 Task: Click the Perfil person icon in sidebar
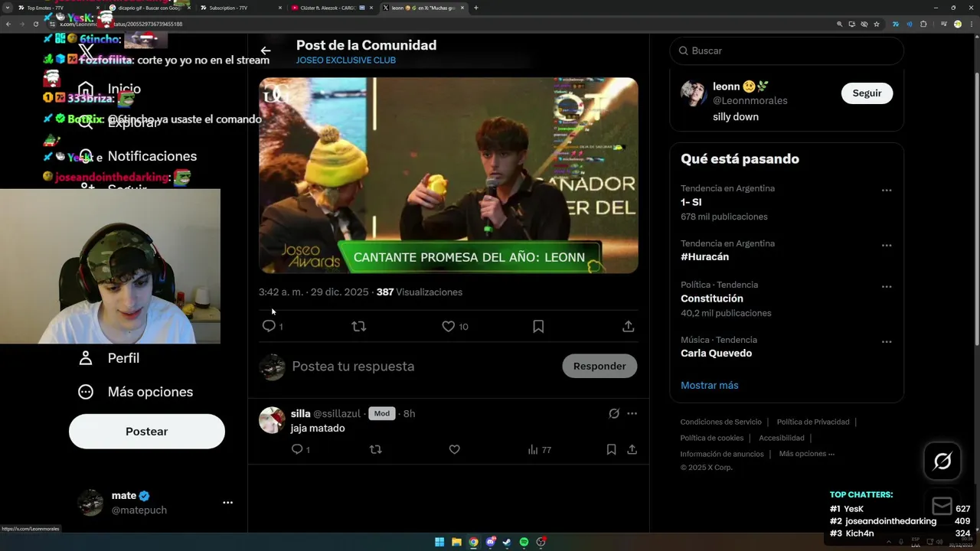[86, 358]
